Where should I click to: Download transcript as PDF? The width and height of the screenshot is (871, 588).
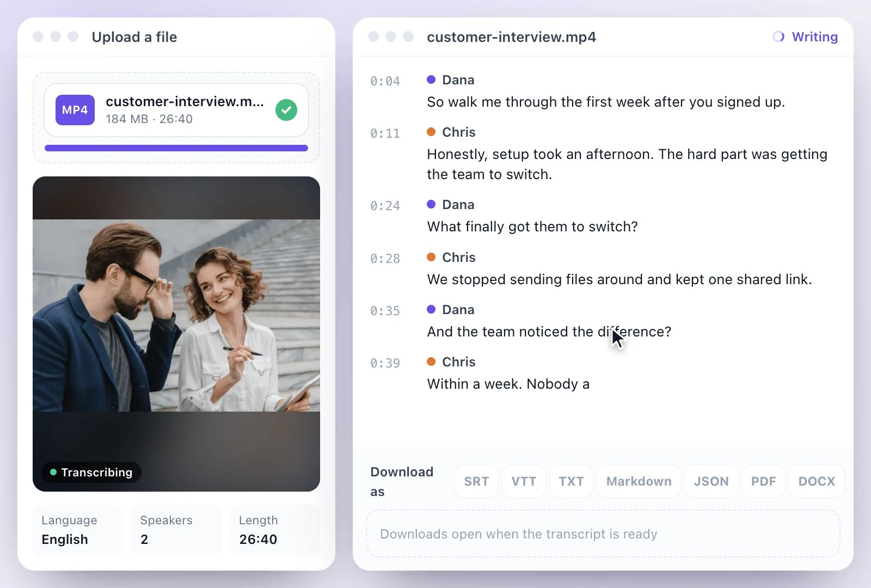tap(763, 481)
